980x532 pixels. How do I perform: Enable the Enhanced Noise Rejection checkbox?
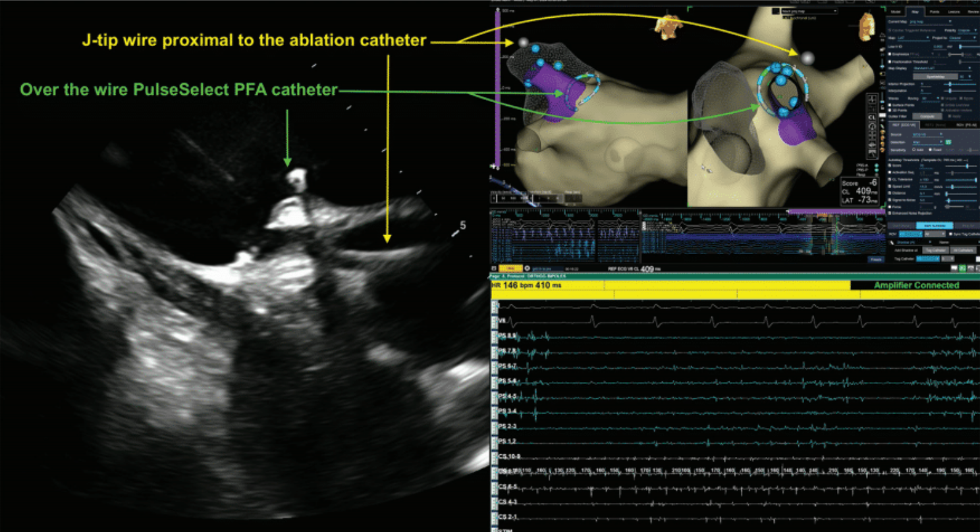[890, 213]
